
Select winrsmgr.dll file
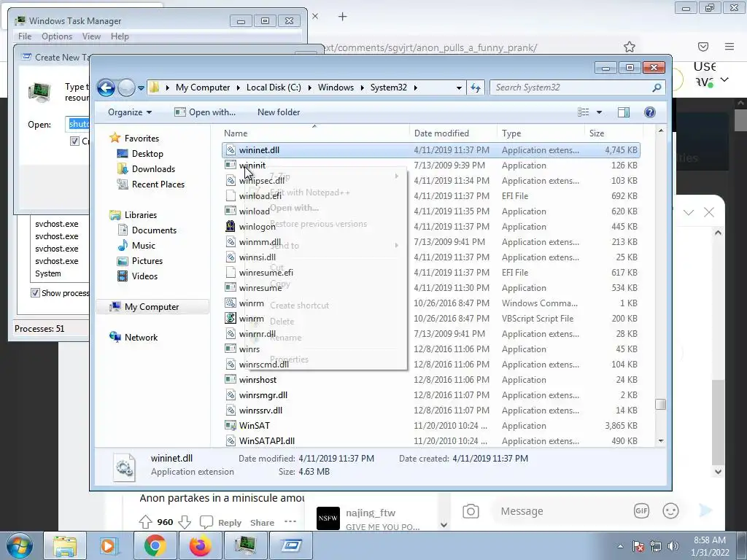click(x=263, y=395)
